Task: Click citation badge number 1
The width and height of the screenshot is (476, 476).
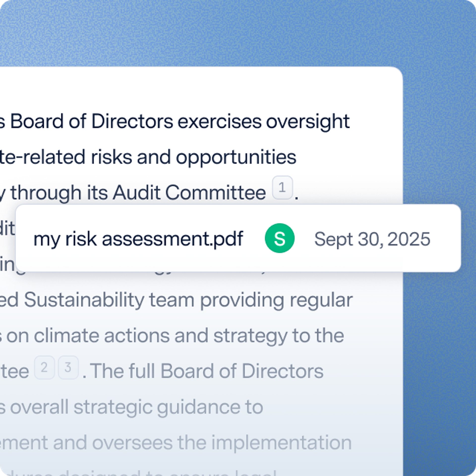Action: pos(282,188)
